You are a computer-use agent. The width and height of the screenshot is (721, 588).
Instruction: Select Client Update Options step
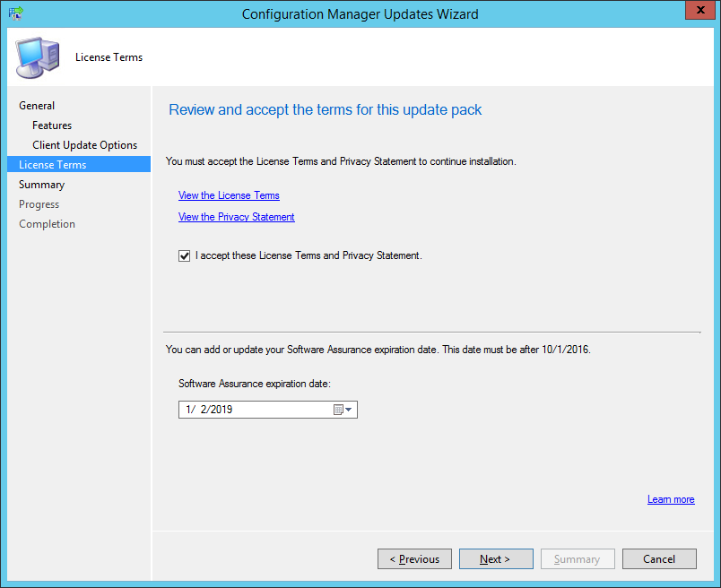pyautogui.click(x=84, y=145)
